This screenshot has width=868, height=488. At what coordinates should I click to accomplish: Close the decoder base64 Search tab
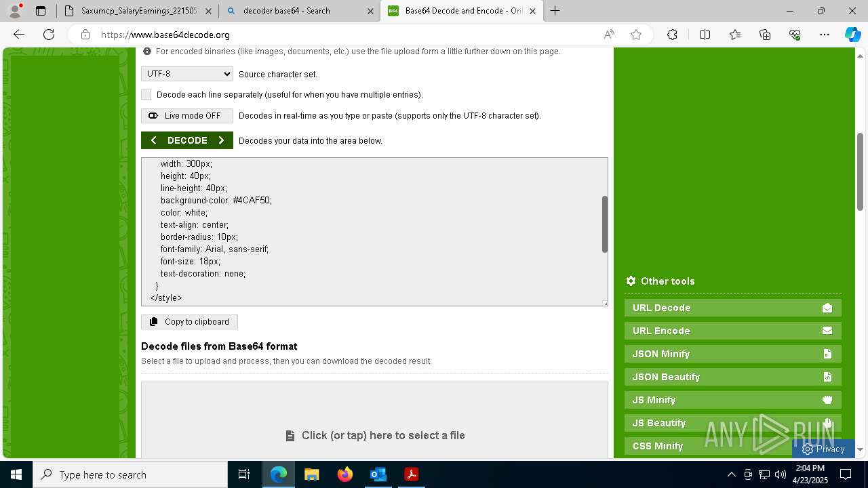[x=370, y=11]
